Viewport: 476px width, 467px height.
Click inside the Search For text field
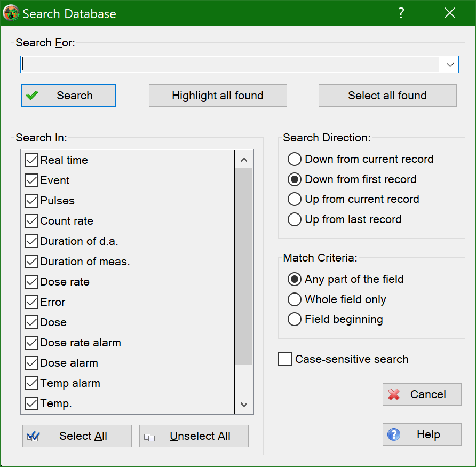[x=230, y=65]
